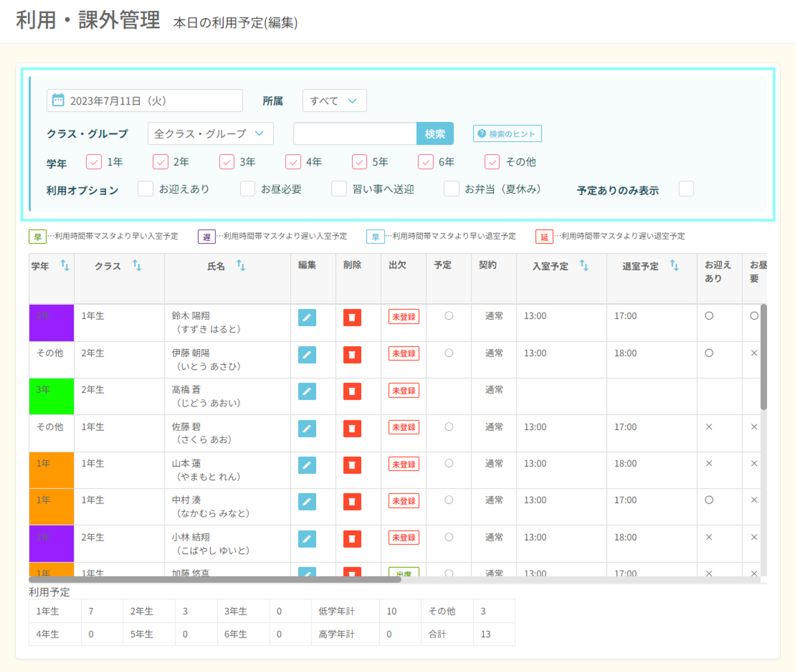Screen dimensions: 796x672
Task: Click the edit pencil for 山本 蓮
Action: tap(307, 465)
